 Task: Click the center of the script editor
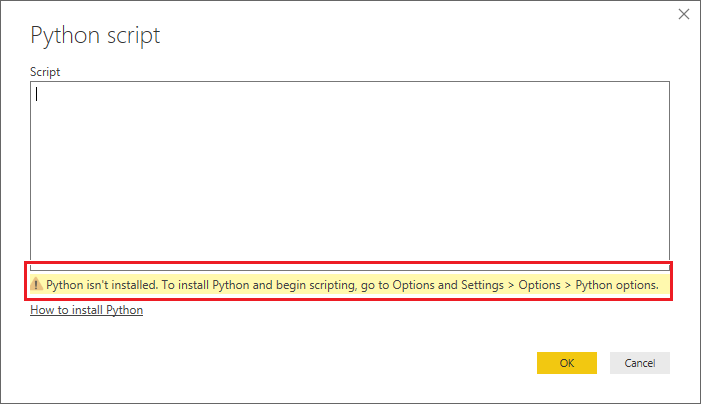[x=350, y=170]
